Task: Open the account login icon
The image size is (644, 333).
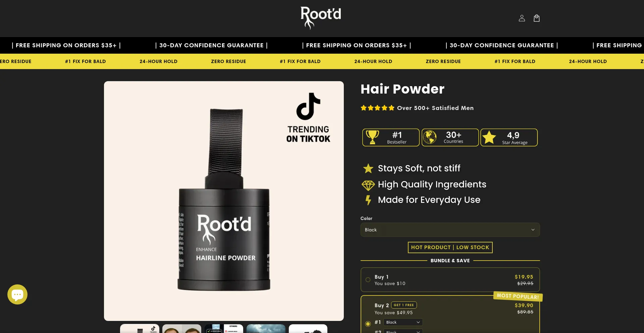Action: coord(522,18)
